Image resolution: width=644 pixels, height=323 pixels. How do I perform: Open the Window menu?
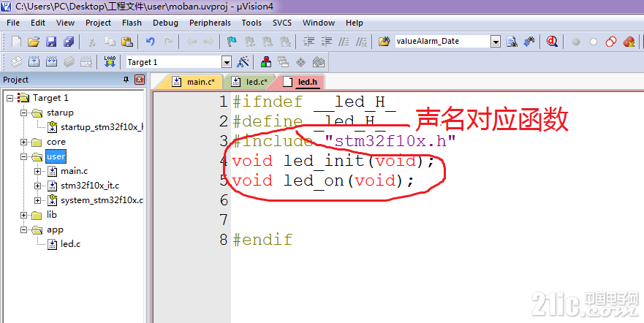319,23
